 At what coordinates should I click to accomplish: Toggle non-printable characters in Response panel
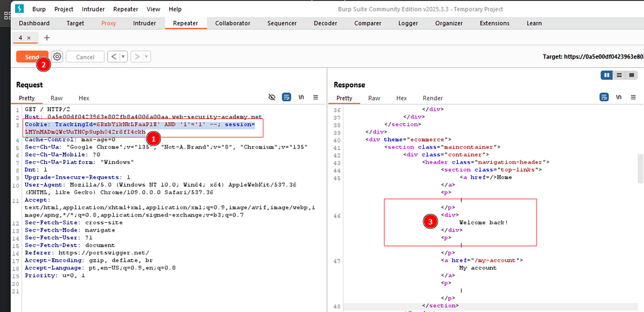tap(619, 97)
